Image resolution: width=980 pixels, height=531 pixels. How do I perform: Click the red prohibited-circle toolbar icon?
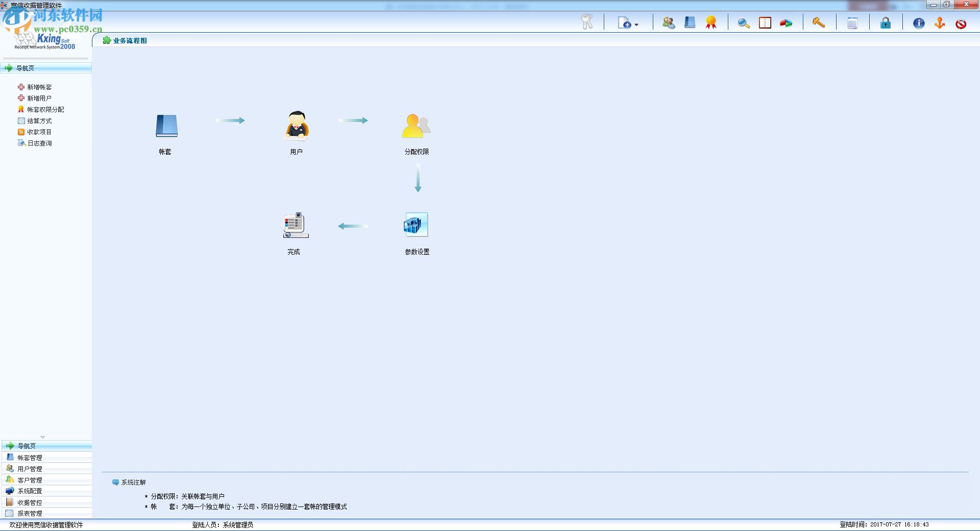point(961,23)
